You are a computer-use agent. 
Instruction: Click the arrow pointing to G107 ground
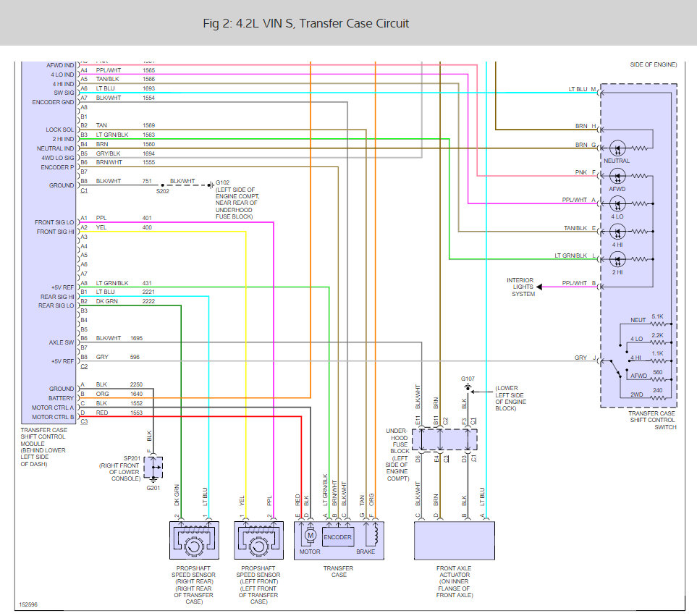click(481, 392)
